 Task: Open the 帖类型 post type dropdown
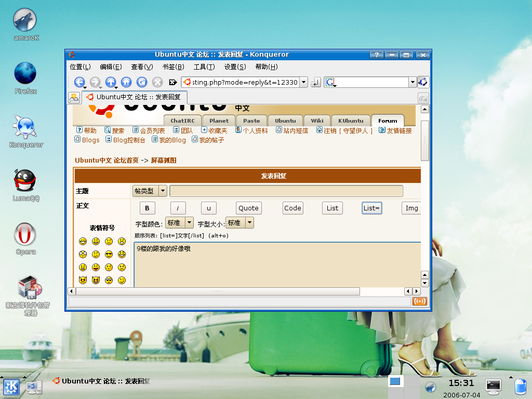[150, 191]
